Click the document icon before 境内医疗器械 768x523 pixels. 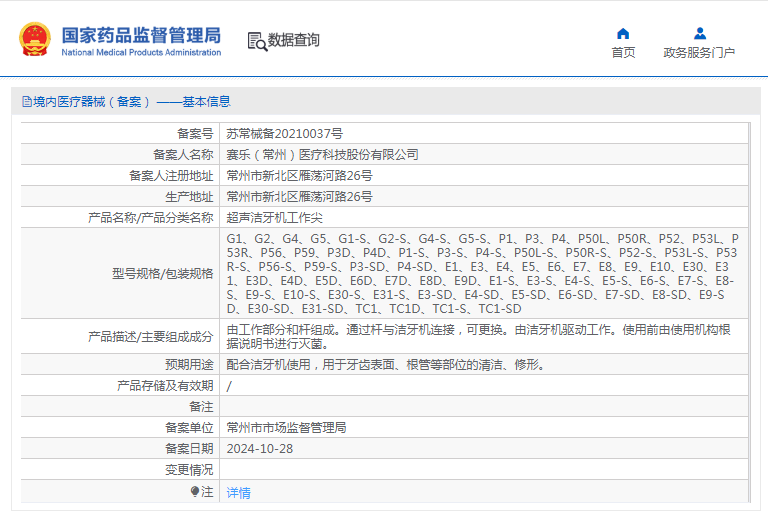point(27,102)
